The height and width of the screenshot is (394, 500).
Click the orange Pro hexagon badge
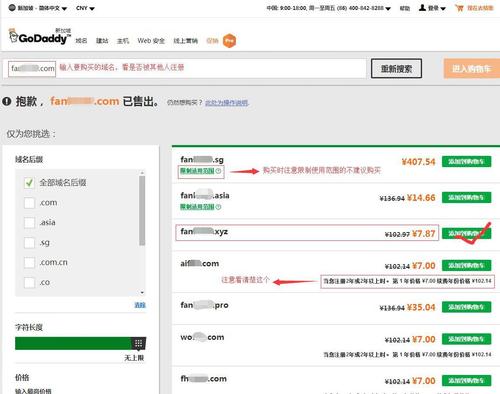[x=229, y=41]
